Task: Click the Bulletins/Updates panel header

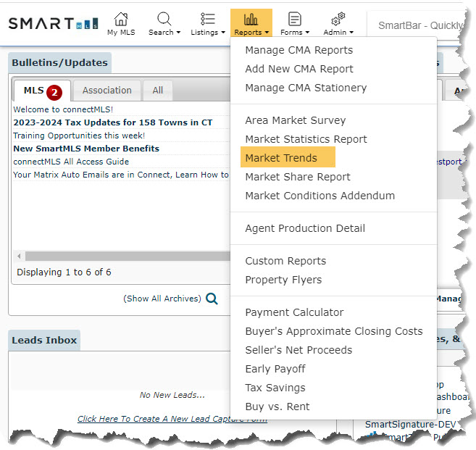Action: coord(60,63)
